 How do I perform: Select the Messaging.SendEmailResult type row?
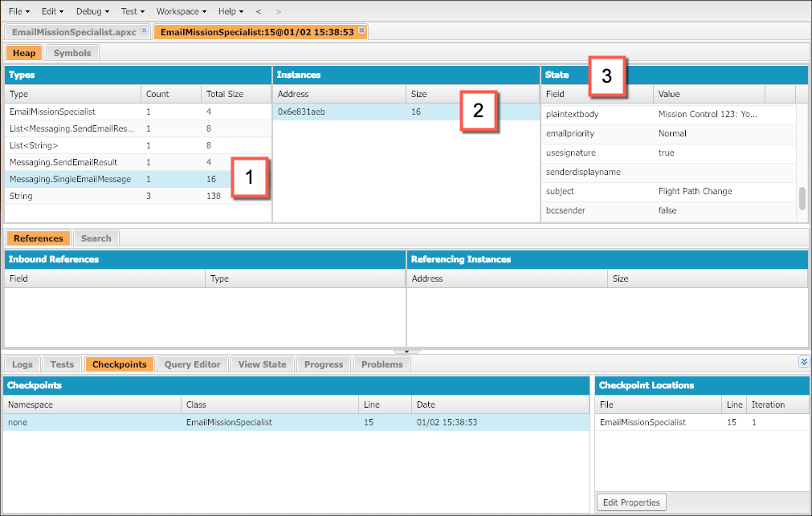[138, 163]
